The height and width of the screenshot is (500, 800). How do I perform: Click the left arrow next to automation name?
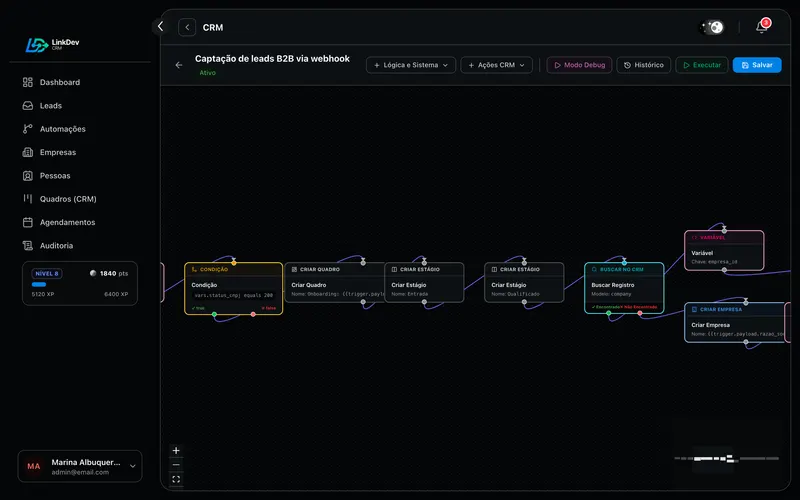(x=179, y=65)
